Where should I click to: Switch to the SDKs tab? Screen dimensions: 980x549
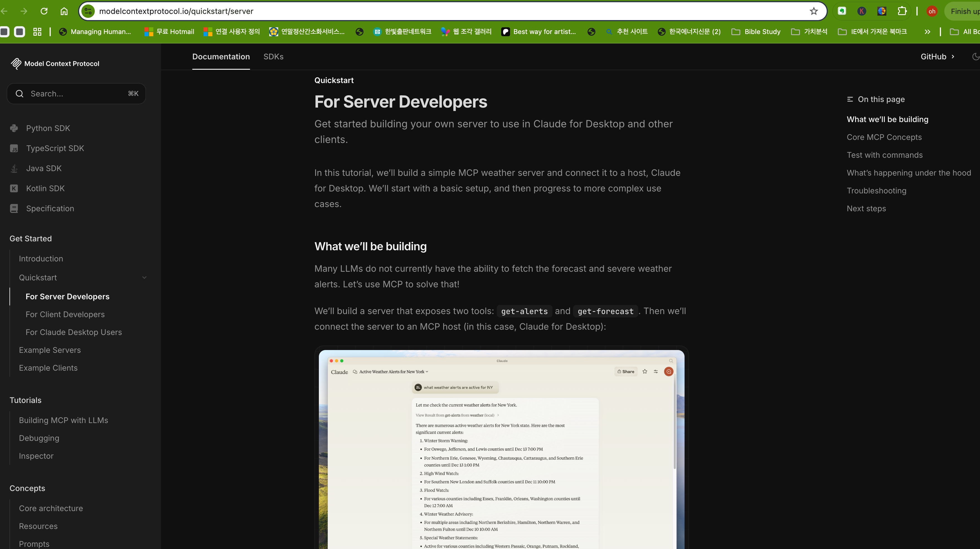pyautogui.click(x=273, y=57)
